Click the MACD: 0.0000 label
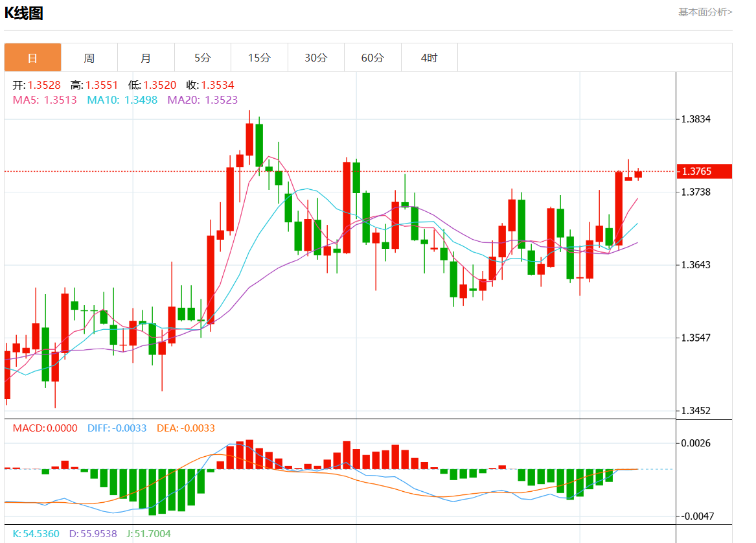This screenshot has height=543, width=756. pos(45,428)
